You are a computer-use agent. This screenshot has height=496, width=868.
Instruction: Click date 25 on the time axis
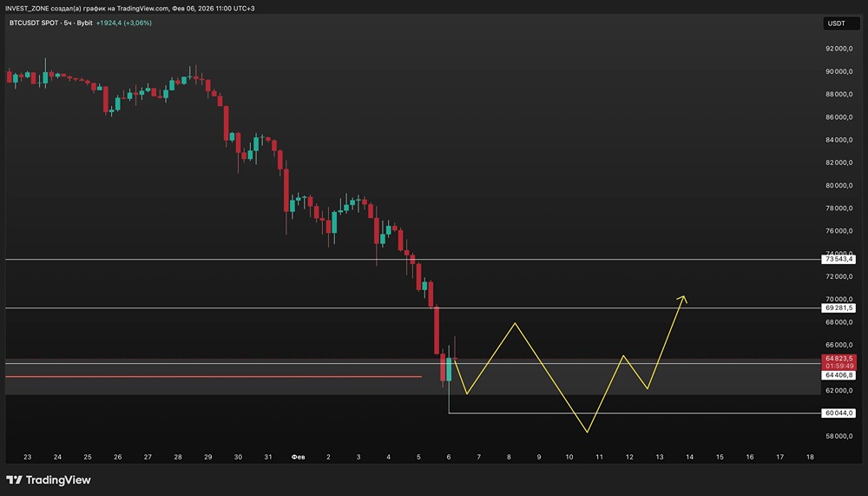pos(88,457)
